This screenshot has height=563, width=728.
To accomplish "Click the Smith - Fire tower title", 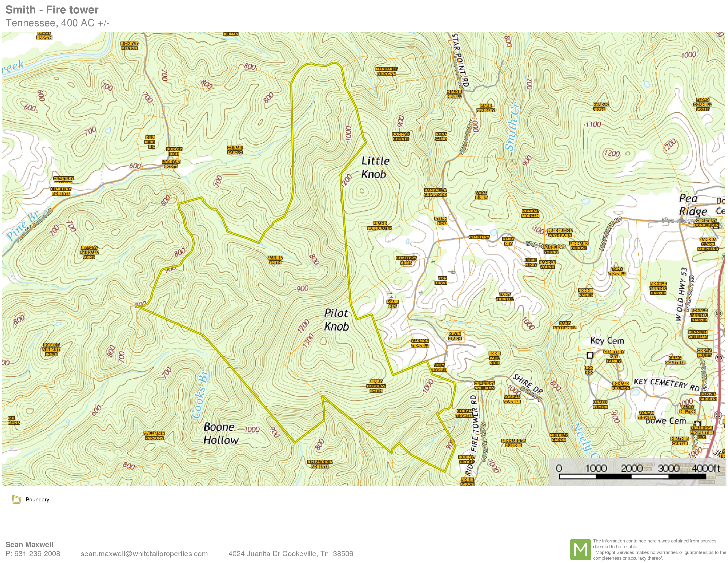I will (x=52, y=10).
